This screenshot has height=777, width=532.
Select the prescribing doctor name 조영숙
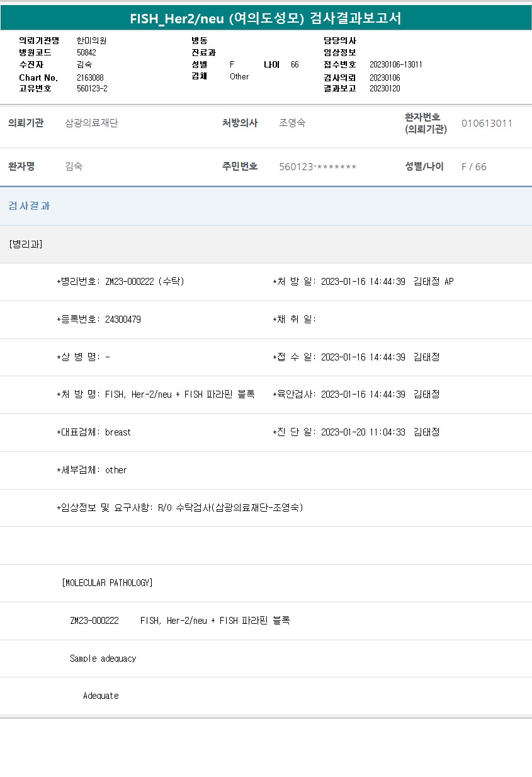[292, 123]
